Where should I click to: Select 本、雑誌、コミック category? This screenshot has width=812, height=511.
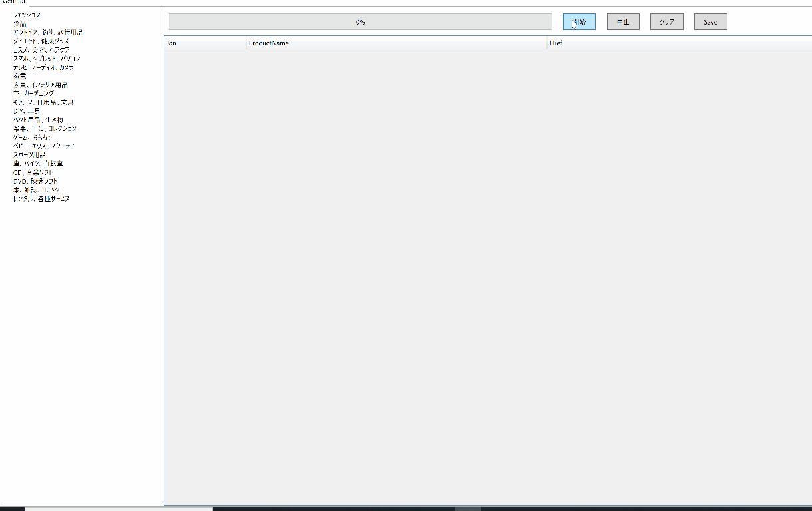(x=36, y=190)
